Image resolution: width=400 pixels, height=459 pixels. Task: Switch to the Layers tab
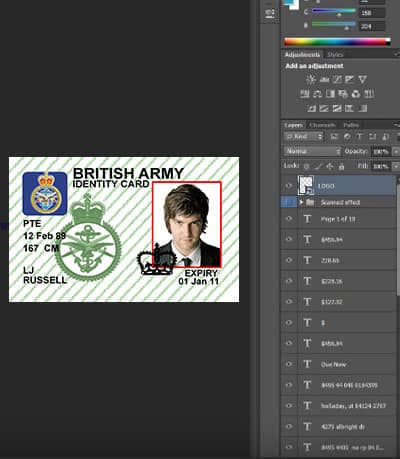(x=293, y=125)
